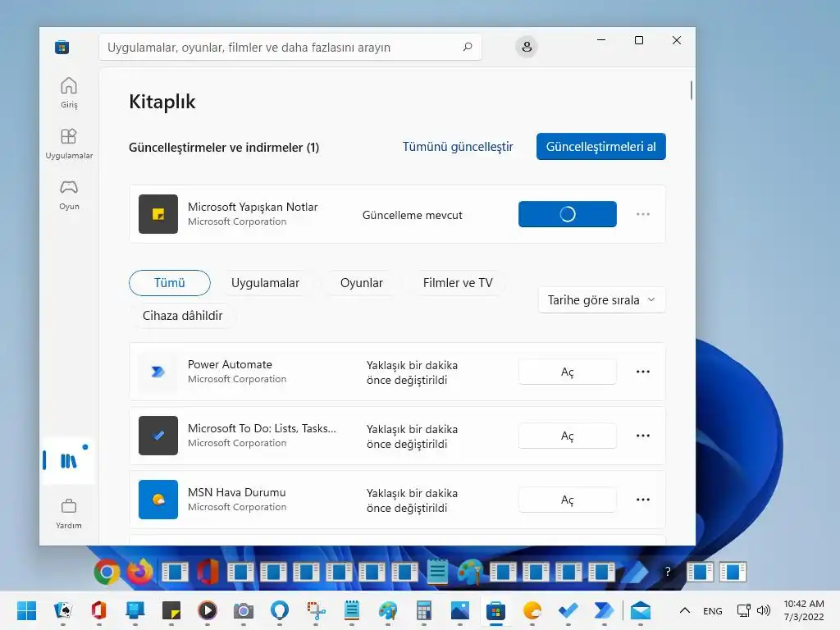Click the Microsoft Yapışkan Notlar app icon
The height and width of the screenshot is (630, 840).
158,214
